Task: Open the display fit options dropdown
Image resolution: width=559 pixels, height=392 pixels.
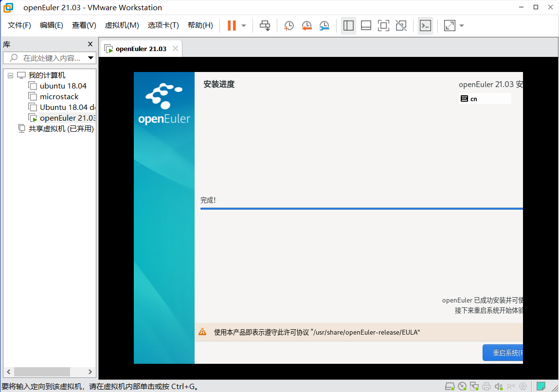Action: click(x=461, y=25)
